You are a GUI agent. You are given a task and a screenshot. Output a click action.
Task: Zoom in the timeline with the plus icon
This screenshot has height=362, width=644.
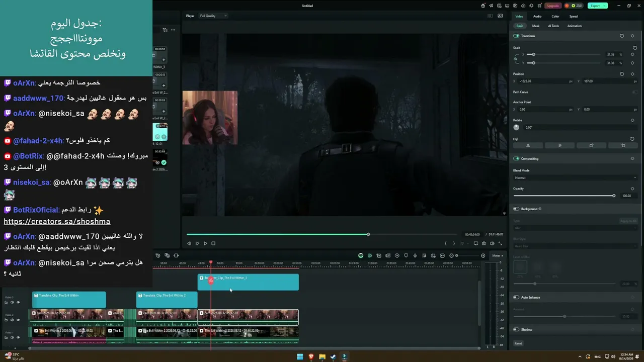tap(483, 255)
